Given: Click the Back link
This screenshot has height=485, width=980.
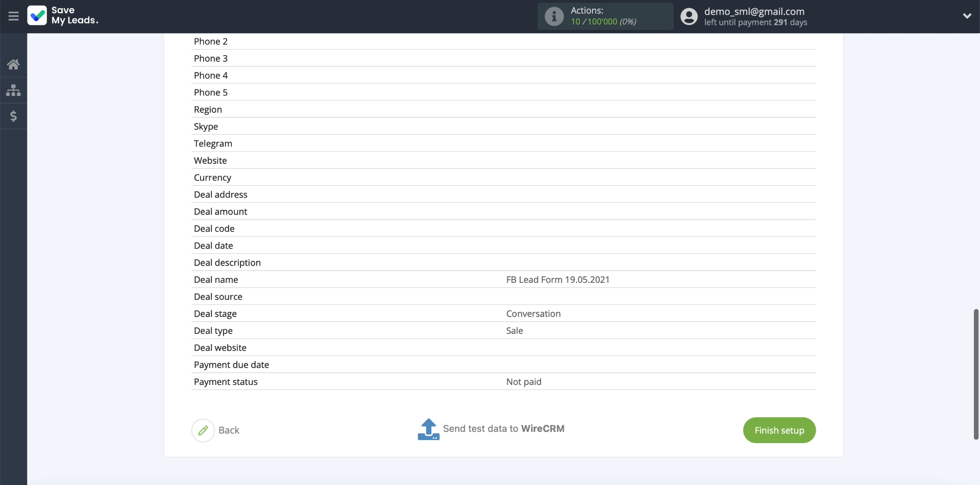Looking at the screenshot, I should coord(229,430).
